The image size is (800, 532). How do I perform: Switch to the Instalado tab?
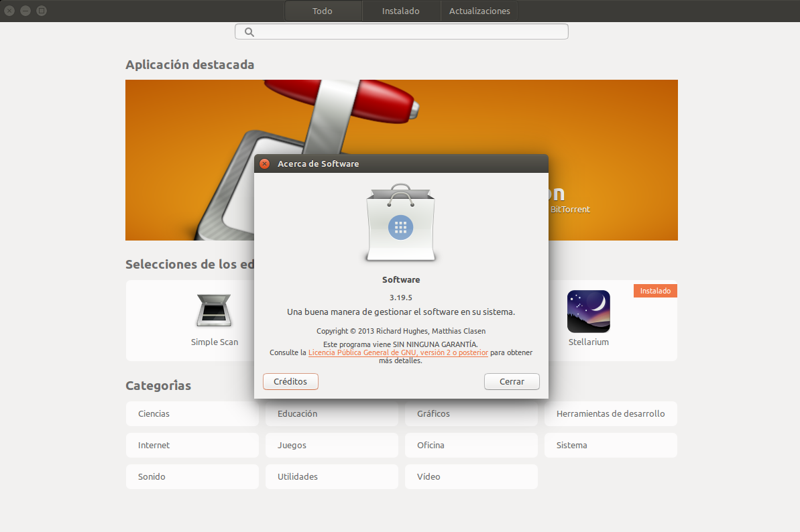click(401, 11)
